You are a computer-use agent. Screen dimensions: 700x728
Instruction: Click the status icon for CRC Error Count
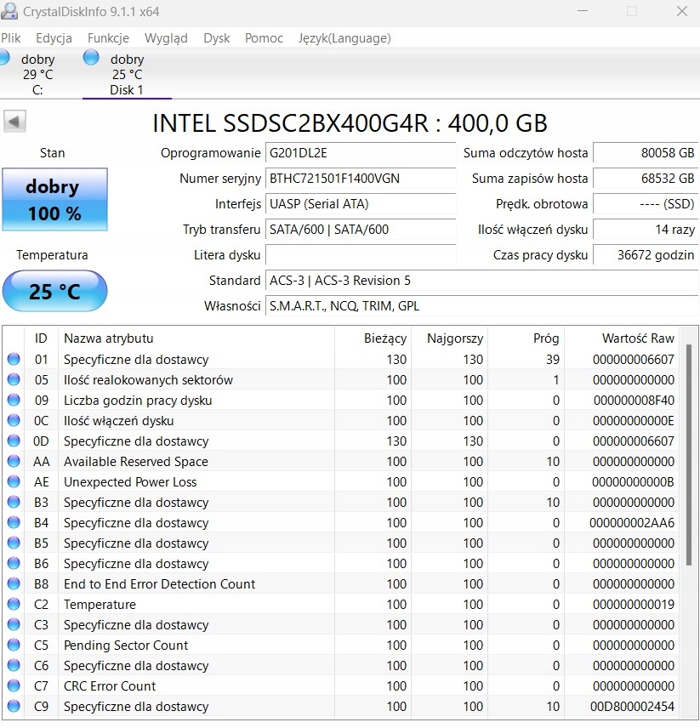14,685
